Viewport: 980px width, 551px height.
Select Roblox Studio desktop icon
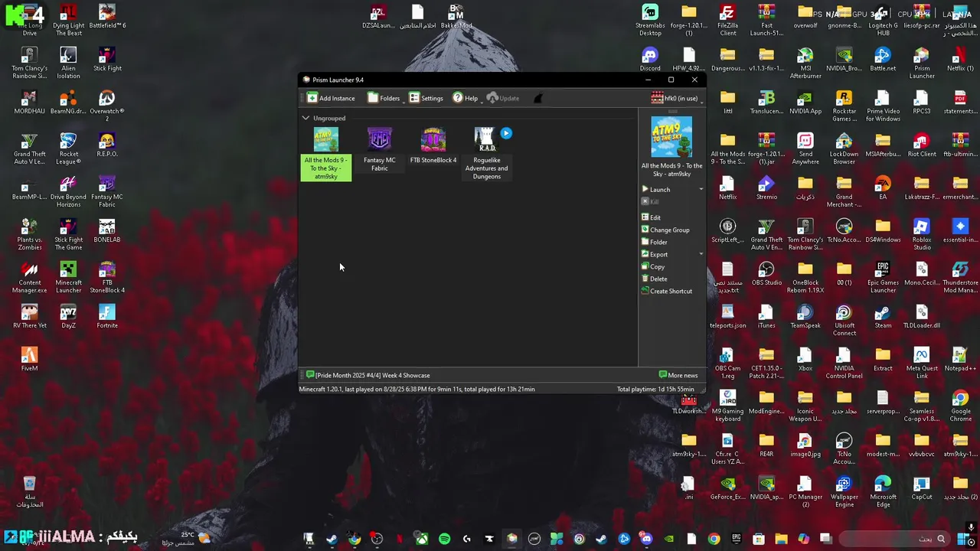(922, 235)
